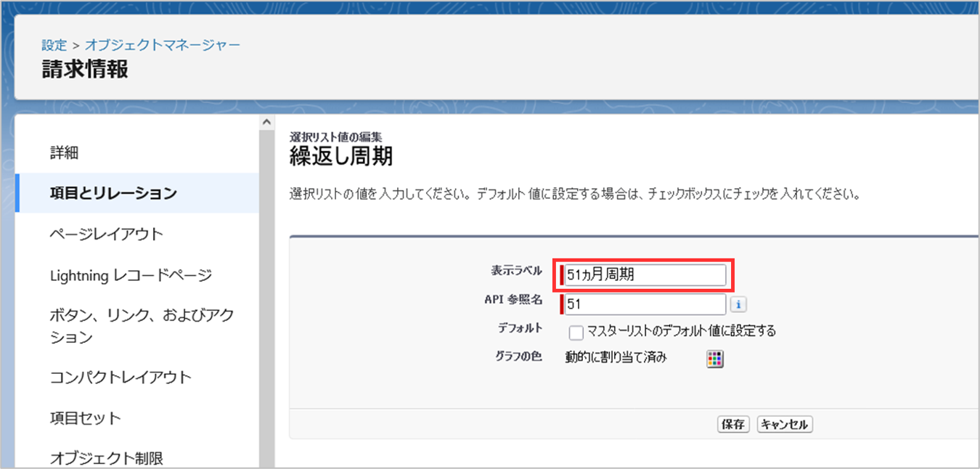Click the API name info icon
Screen dimensions: 980x469
point(738,304)
